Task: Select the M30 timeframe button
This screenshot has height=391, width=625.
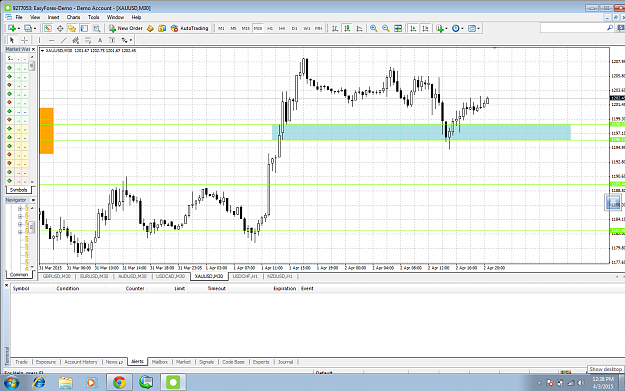Action: point(258,28)
